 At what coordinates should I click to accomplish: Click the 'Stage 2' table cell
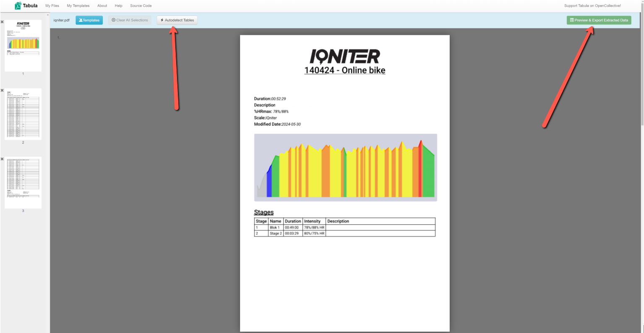point(276,233)
